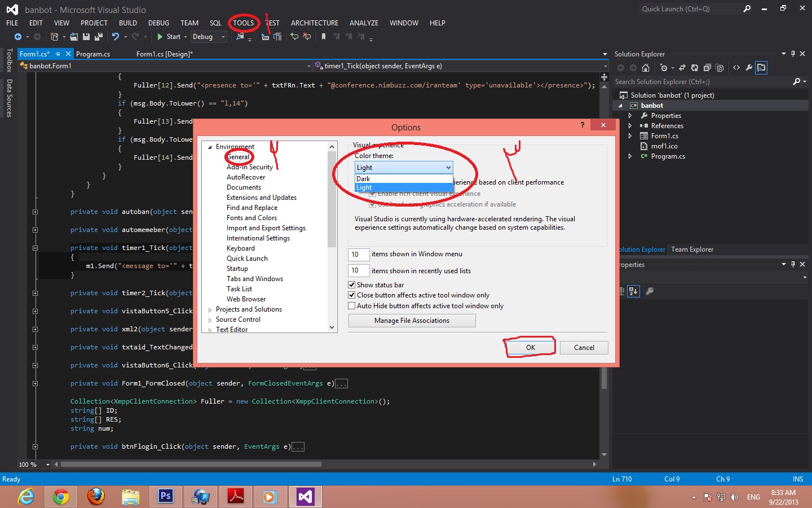Select General under Environment options

[238, 157]
